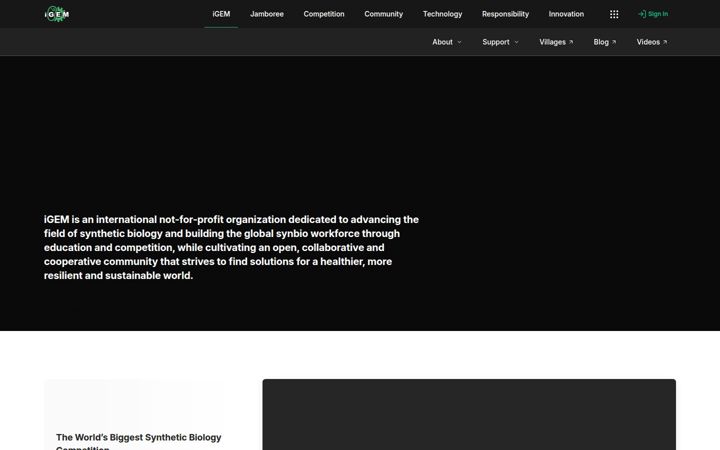
Task: Select the iGEM nav tab
Action: coord(221,14)
